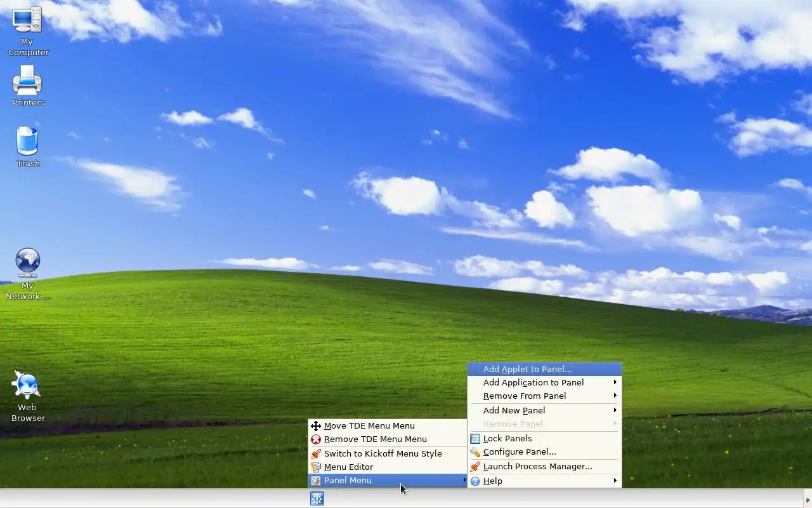Click the TDE Menu button in the panel
The image size is (812, 508).
(x=317, y=498)
